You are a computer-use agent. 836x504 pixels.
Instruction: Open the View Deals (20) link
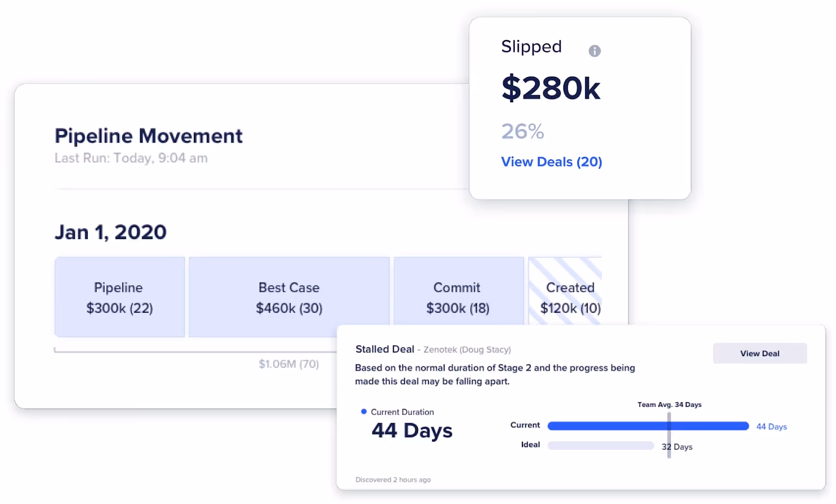pos(551,162)
